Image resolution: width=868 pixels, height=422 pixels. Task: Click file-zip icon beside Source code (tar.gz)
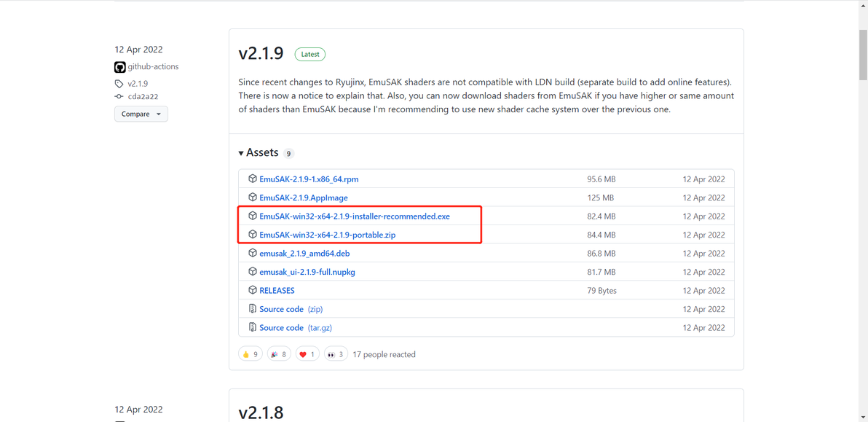(x=253, y=327)
